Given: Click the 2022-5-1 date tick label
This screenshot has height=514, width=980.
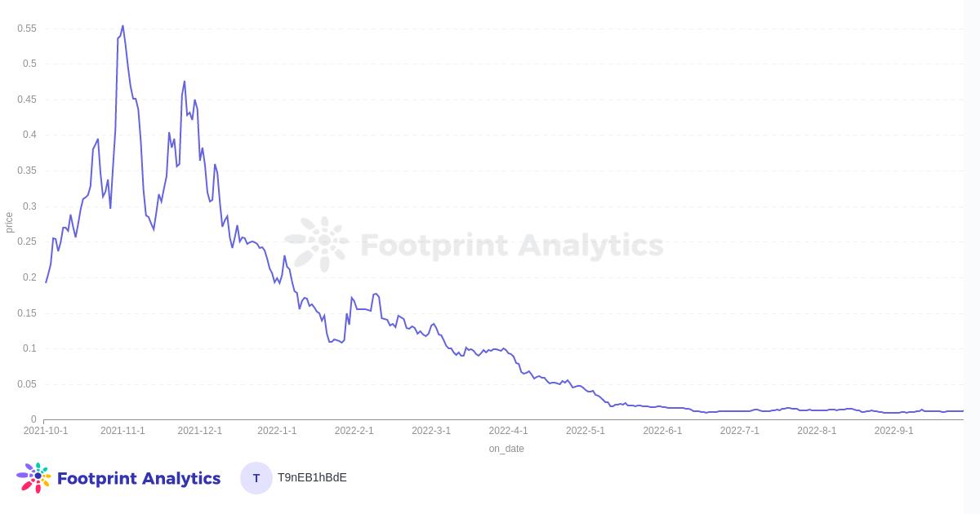Looking at the screenshot, I should pos(586,431).
